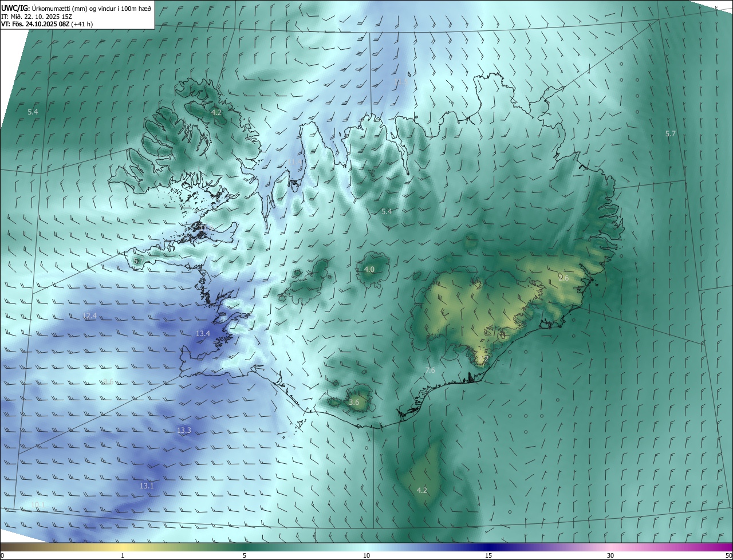Click the magenta end of the color scale

(723, 547)
